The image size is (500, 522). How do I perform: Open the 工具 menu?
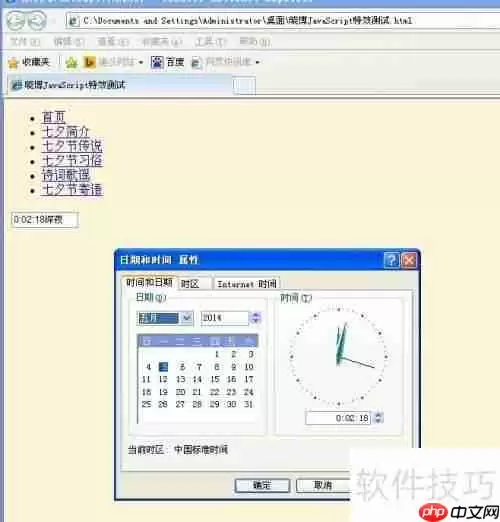coord(211,42)
